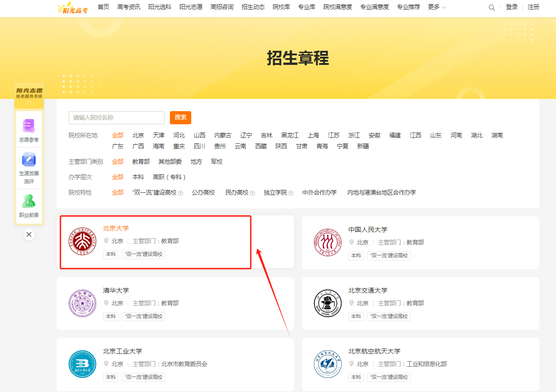Open the 北京工业大学 title link

[x=122, y=351]
